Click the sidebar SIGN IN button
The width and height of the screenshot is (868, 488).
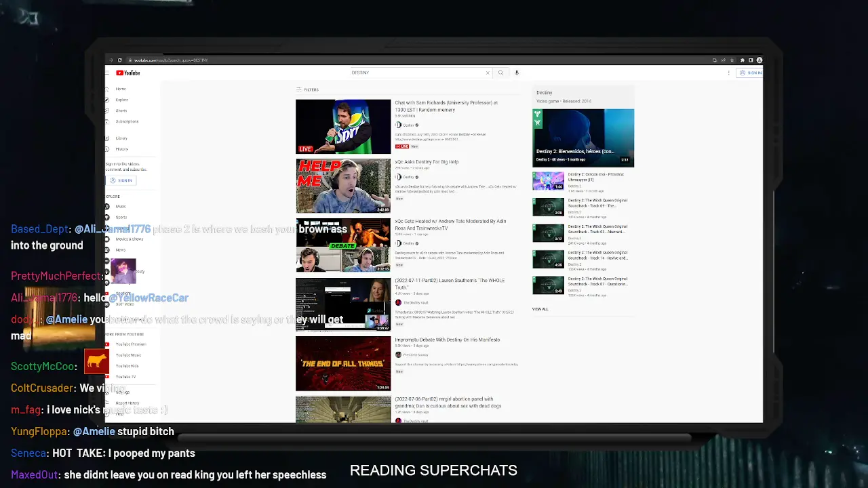[x=122, y=180]
